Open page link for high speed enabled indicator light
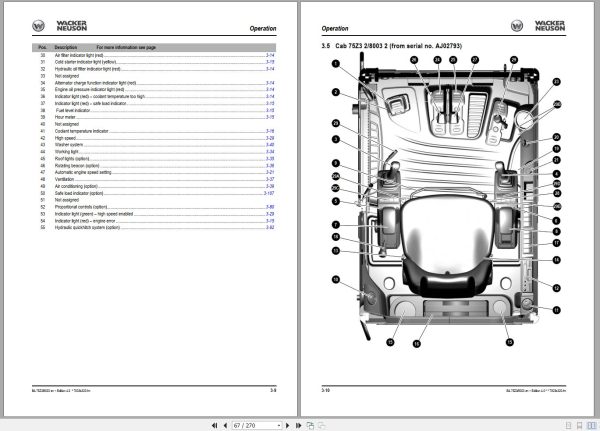The image size is (600, 431). point(270,214)
